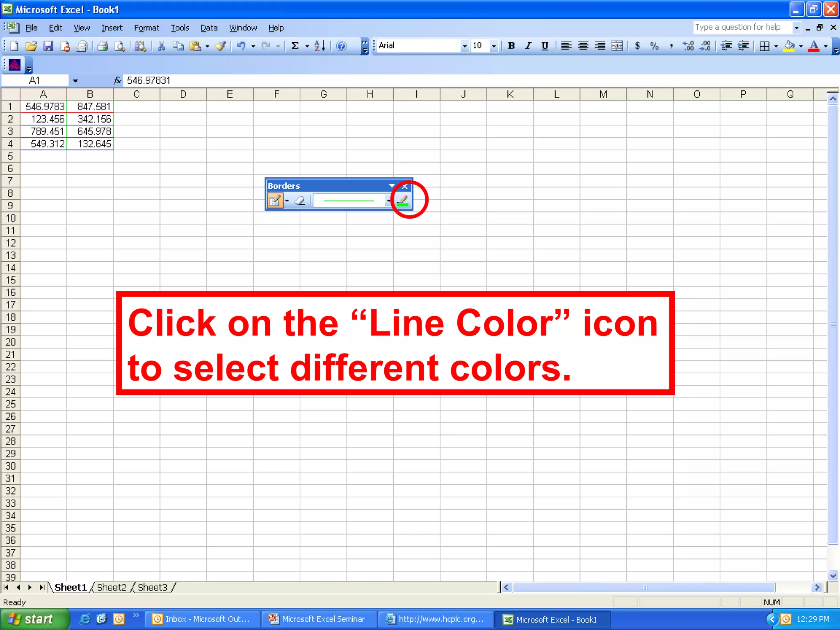Open the Fill Color dropdown arrow
840x630 pixels.
[801, 46]
